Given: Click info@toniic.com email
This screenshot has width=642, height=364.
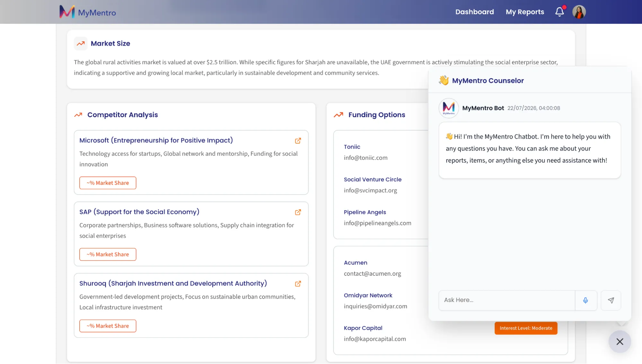Looking at the screenshot, I should click(x=365, y=158).
